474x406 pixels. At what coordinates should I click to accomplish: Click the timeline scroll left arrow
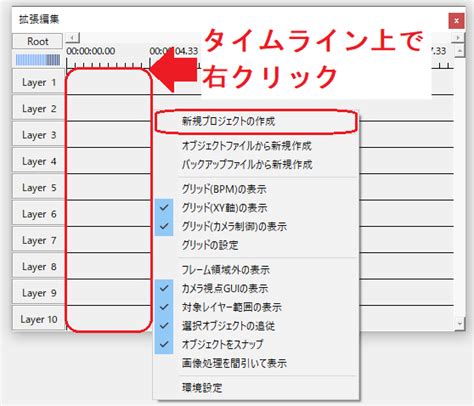pyautogui.click(x=73, y=38)
